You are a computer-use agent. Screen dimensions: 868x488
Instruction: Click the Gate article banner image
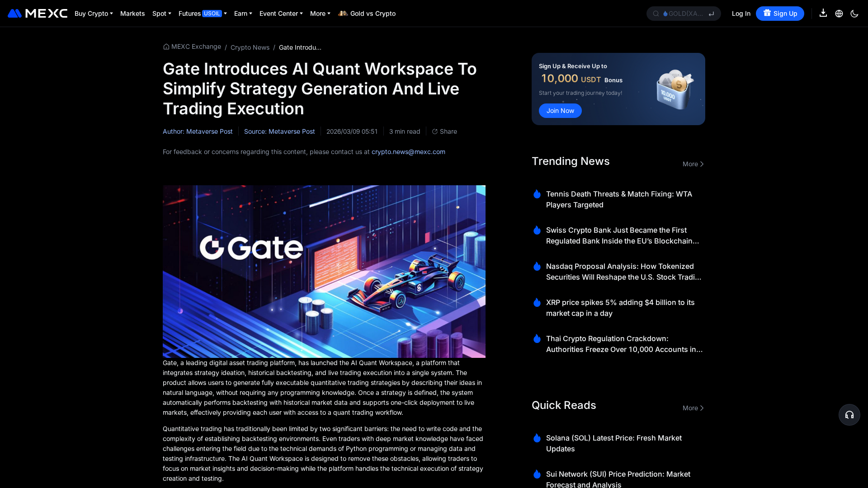324,271
